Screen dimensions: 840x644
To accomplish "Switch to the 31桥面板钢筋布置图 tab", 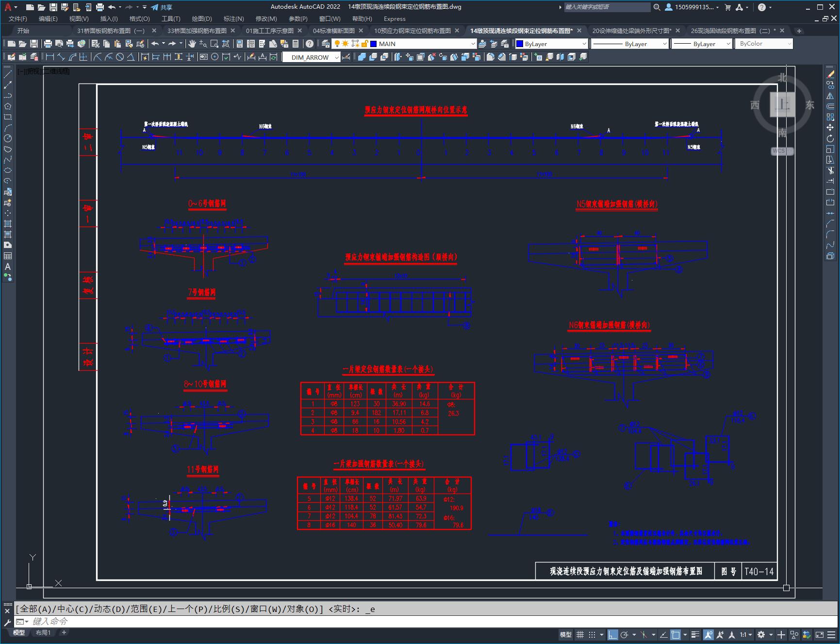I will pos(111,31).
